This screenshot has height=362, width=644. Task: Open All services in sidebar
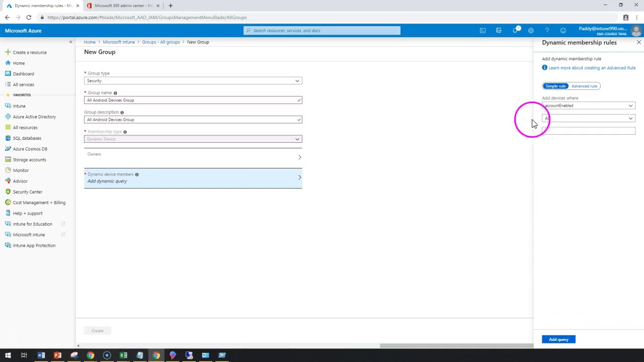[x=23, y=84]
